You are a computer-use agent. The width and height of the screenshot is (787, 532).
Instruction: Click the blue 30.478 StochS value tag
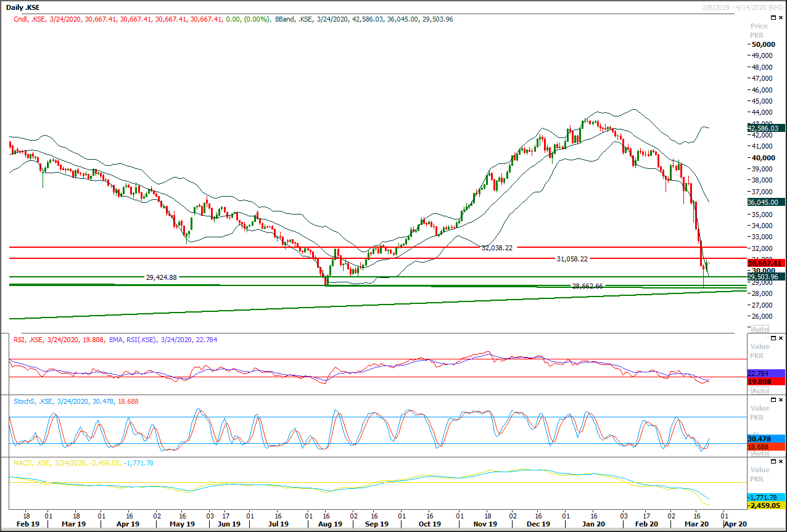tap(765, 439)
